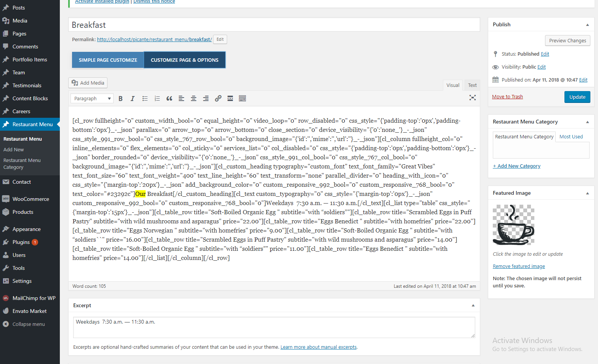Align text right
Viewport: 598px width, 364px height.
pos(206,98)
